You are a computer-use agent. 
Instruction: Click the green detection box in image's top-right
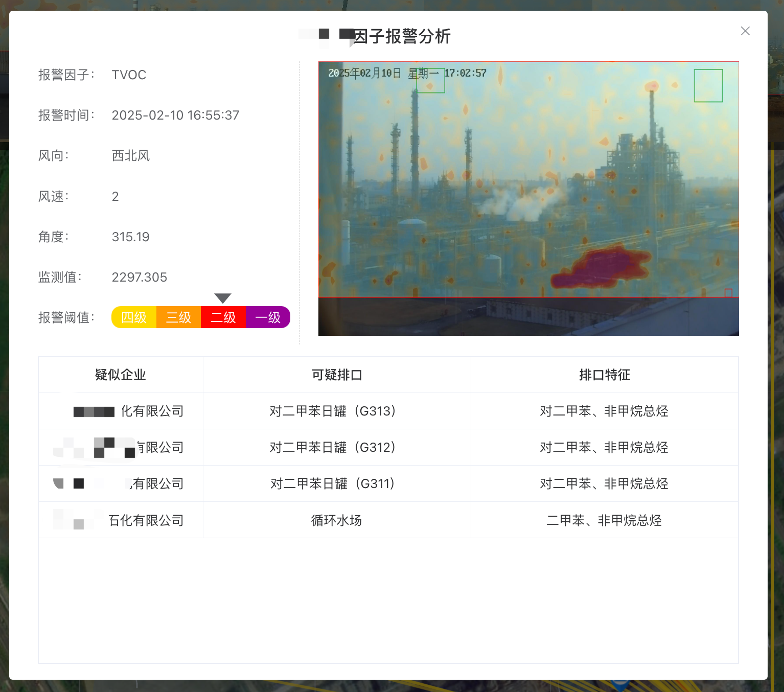[708, 86]
